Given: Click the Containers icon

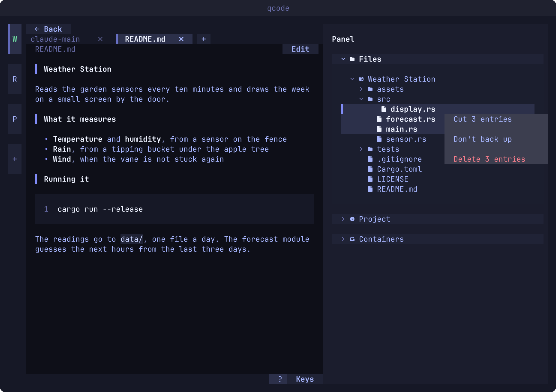Looking at the screenshot, I should [352, 239].
